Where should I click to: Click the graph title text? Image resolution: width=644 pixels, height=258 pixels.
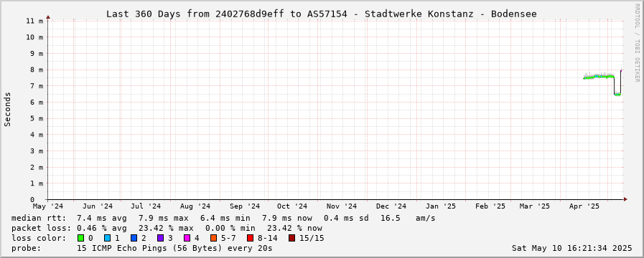coord(321,14)
